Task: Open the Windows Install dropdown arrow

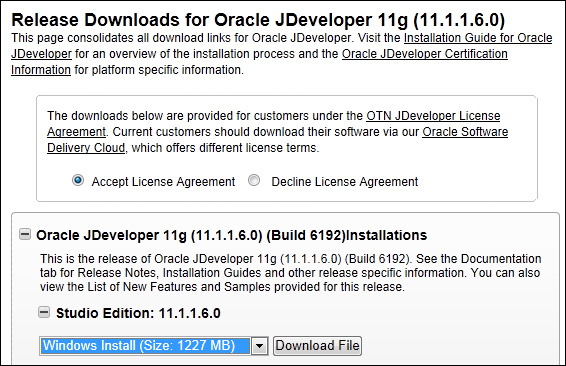Action: tap(259, 346)
